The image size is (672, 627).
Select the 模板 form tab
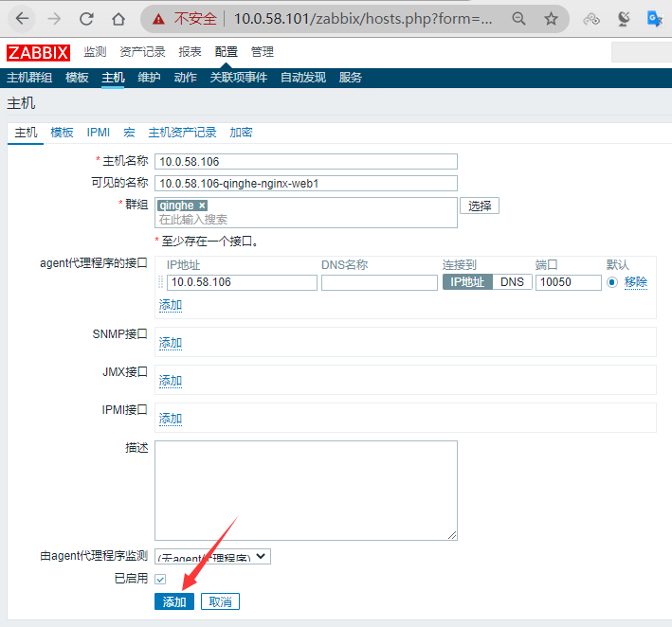(62, 133)
